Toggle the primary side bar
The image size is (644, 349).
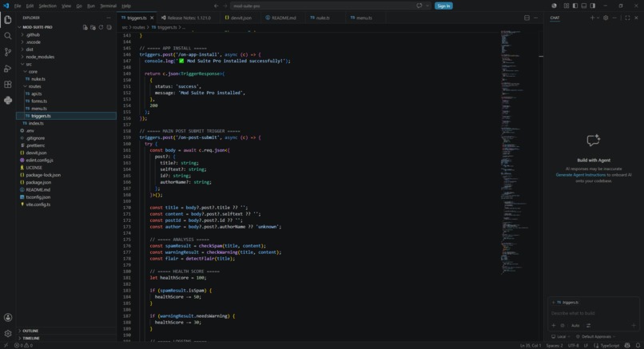coord(575,6)
